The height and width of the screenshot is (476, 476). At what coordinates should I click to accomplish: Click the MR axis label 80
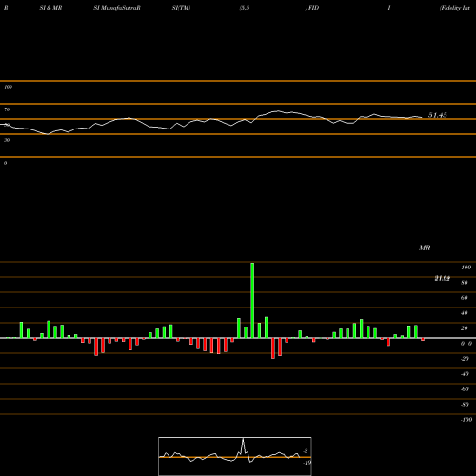tap(465, 283)
